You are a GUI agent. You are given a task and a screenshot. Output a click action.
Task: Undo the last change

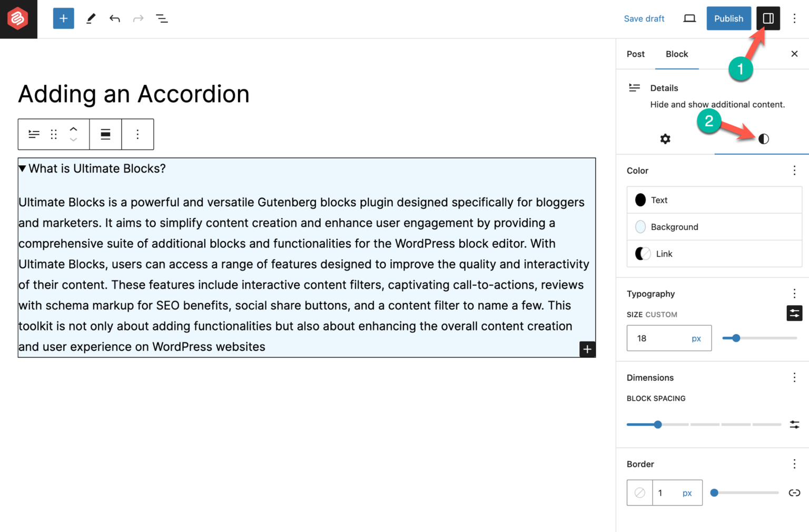[x=114, y=18]
